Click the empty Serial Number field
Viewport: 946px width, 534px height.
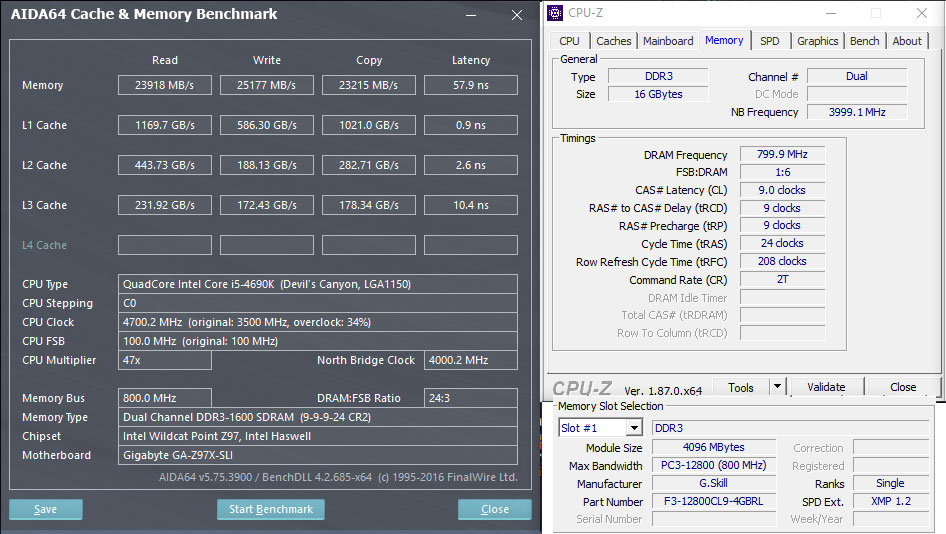(714, 519)
